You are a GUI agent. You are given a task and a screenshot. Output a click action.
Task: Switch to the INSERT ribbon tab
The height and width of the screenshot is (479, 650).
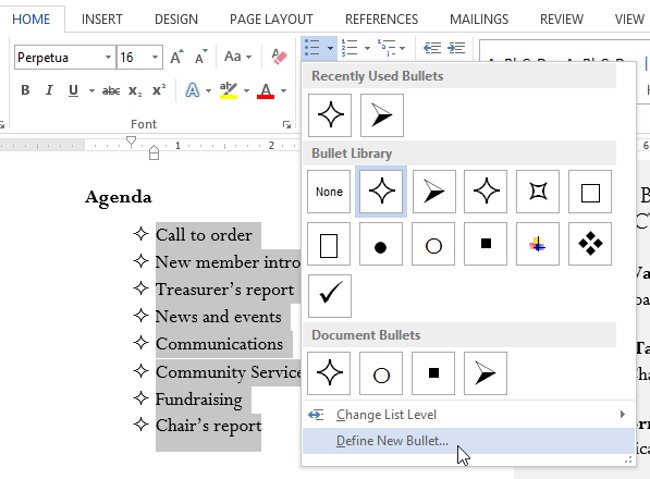[x=102, y=19]
